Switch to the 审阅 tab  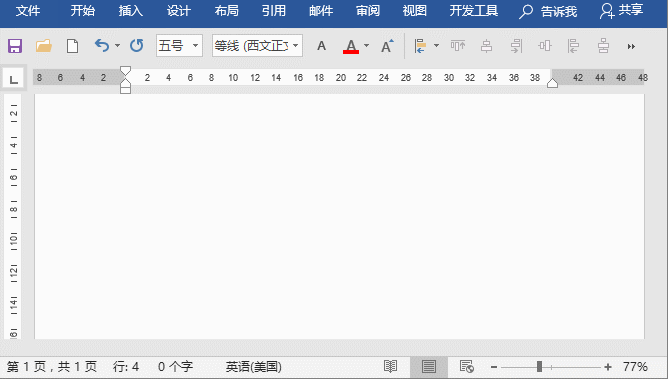368,11
